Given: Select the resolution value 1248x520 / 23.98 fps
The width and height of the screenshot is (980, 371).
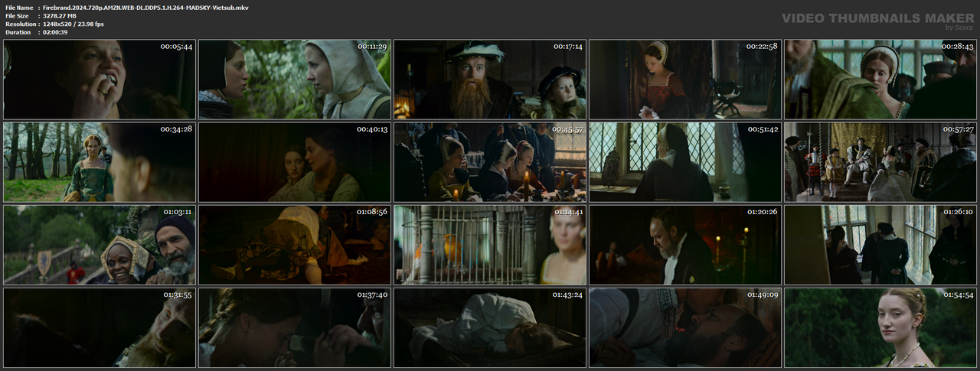Looking at the screenshot, I should click(73, 24).
